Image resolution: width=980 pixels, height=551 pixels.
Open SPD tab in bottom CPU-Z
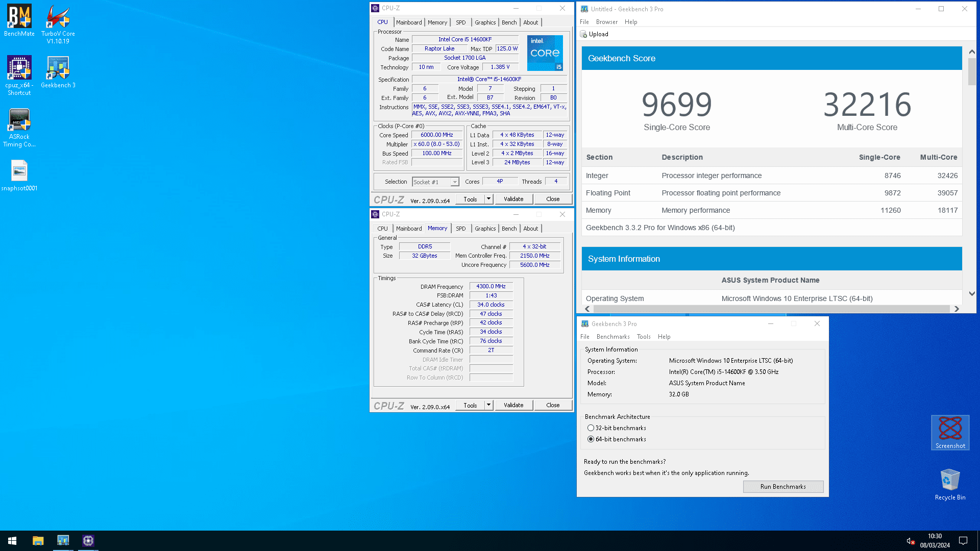click(x=460, y=229)
